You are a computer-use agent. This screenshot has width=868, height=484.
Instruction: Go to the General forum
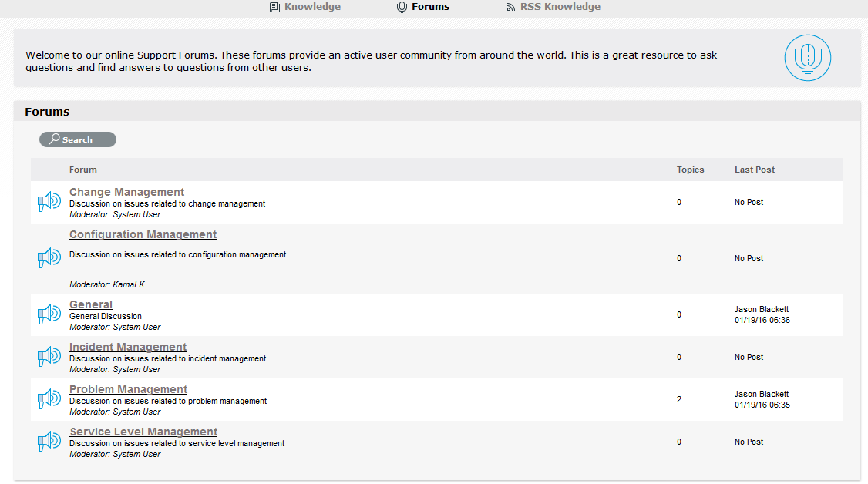pyautogui.click(x=91, y=304)
